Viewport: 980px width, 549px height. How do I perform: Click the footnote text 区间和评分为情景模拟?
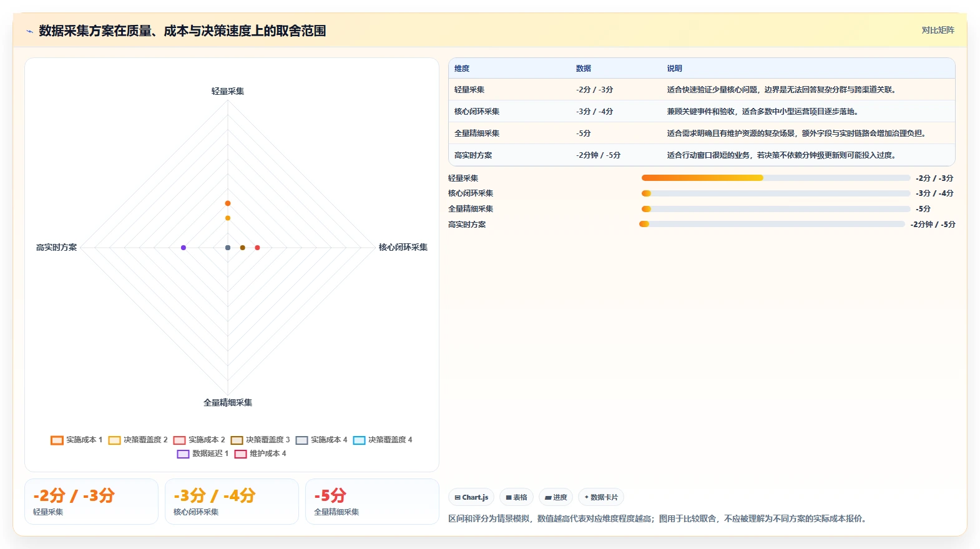[x=658, y=518]
